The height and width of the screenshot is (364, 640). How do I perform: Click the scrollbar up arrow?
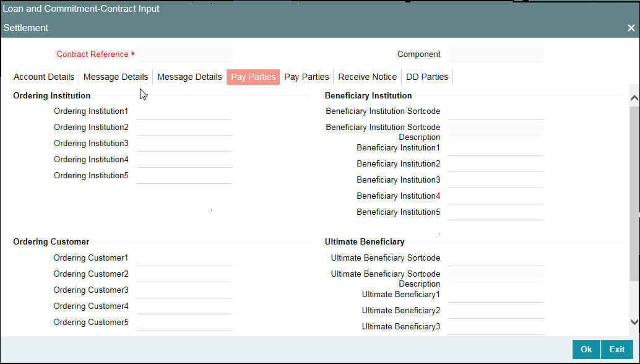point(634,98)
